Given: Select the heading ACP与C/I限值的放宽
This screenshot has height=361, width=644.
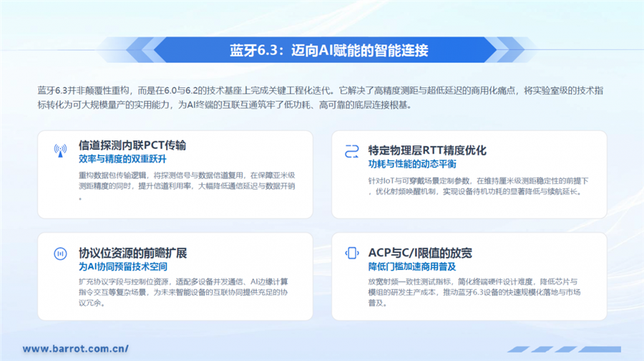Looking at the screenshot, I should (x=420, y=253).
